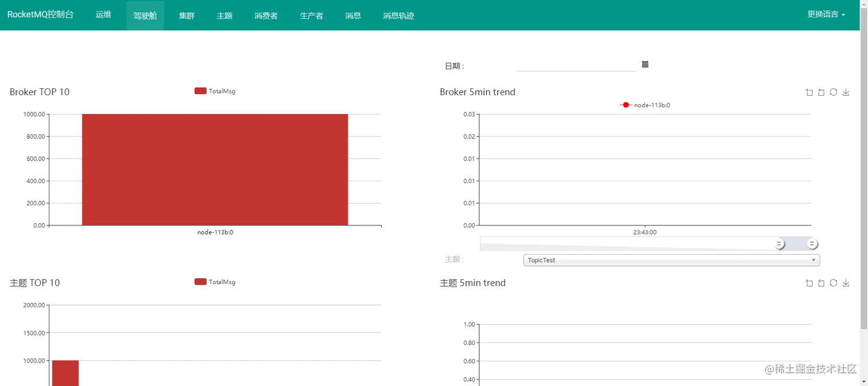Toggle TotalMsg legend in 主题 TOP 10
The image size is (868, 386).
point(215,282)
